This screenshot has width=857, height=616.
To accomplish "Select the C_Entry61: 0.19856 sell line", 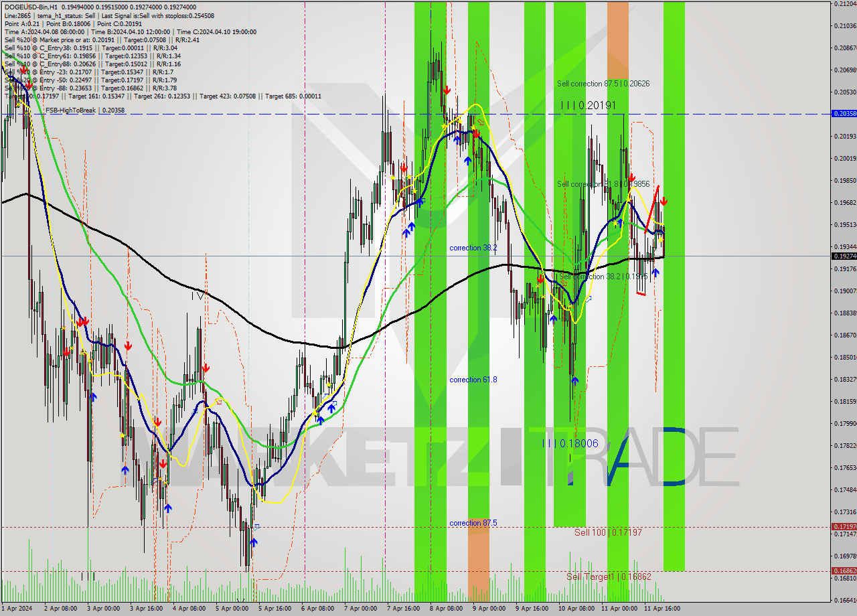I will tap(93, 56).
